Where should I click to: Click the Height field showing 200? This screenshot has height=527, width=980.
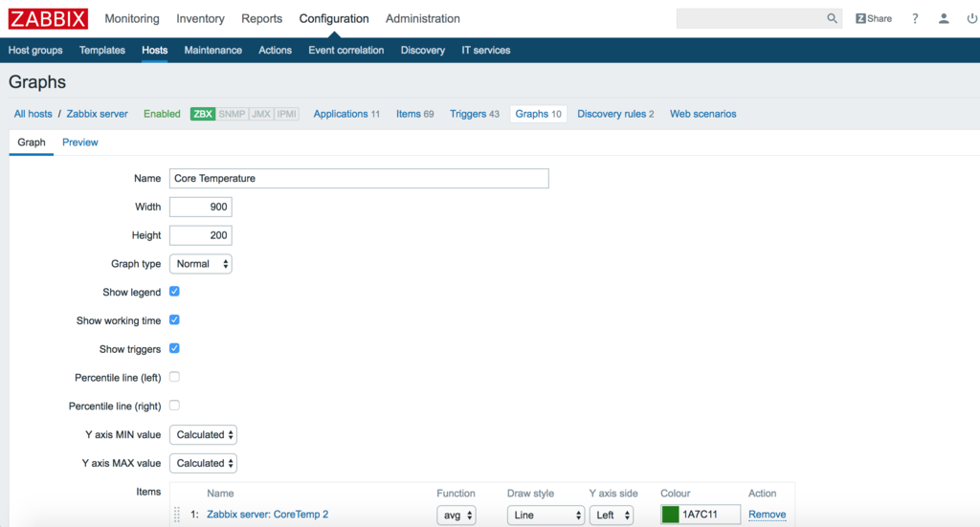click(x=201, y=235)
